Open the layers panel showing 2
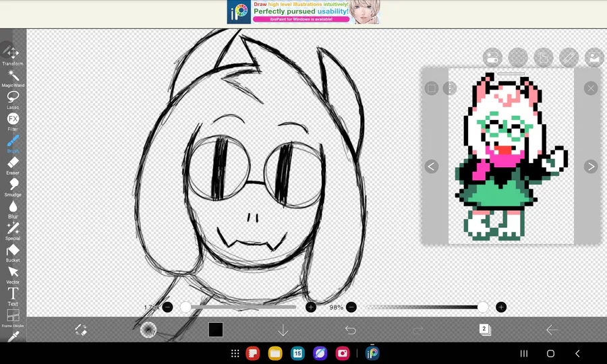The width and height of the screenshot is (607, 364). (x=485, y=330)
